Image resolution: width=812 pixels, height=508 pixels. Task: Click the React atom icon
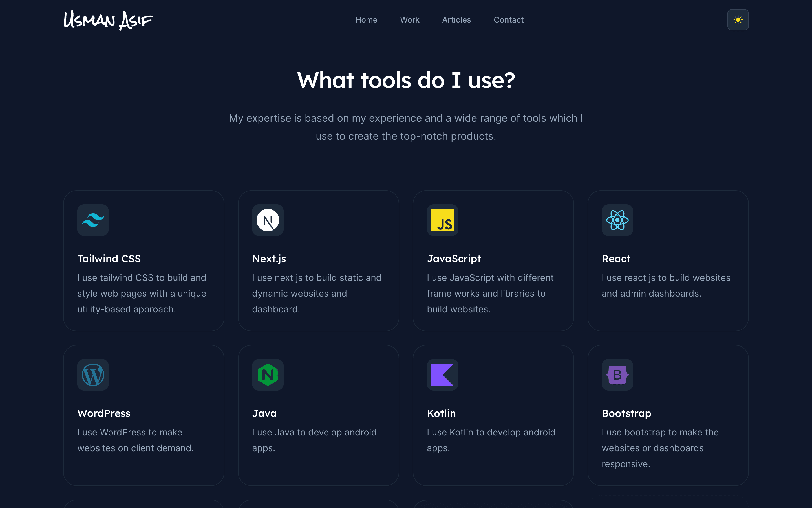pos(617,220)
